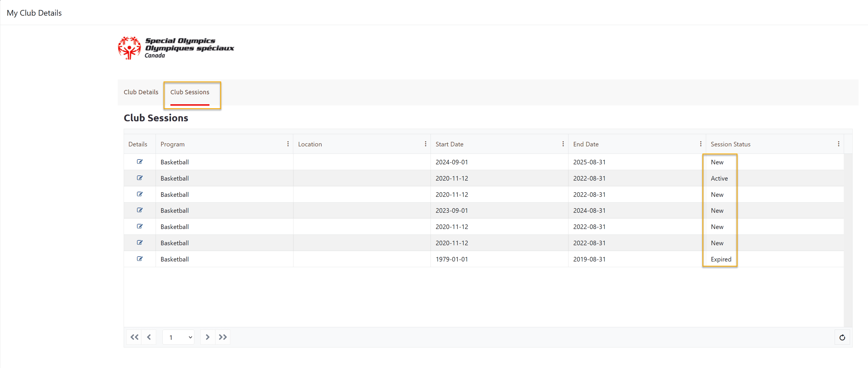Open details for the Expired Basketball session
The height and width of the screenshot is (368, 868).
click(140, 259)
